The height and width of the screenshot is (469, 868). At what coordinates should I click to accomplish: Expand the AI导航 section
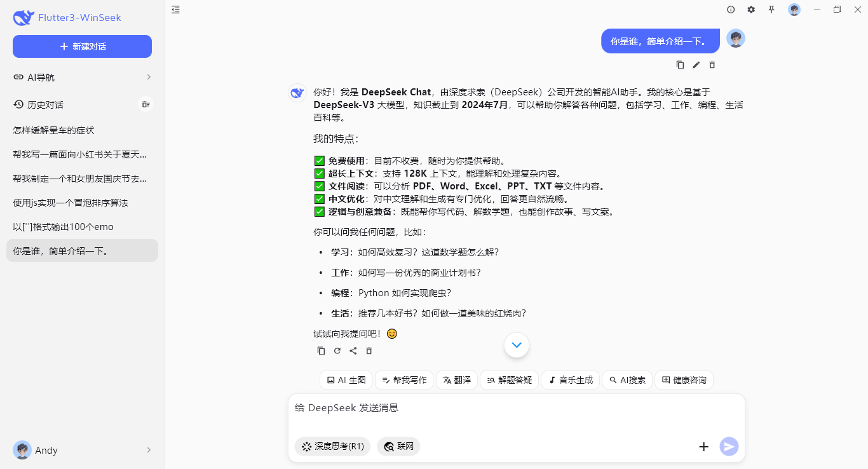82,77
